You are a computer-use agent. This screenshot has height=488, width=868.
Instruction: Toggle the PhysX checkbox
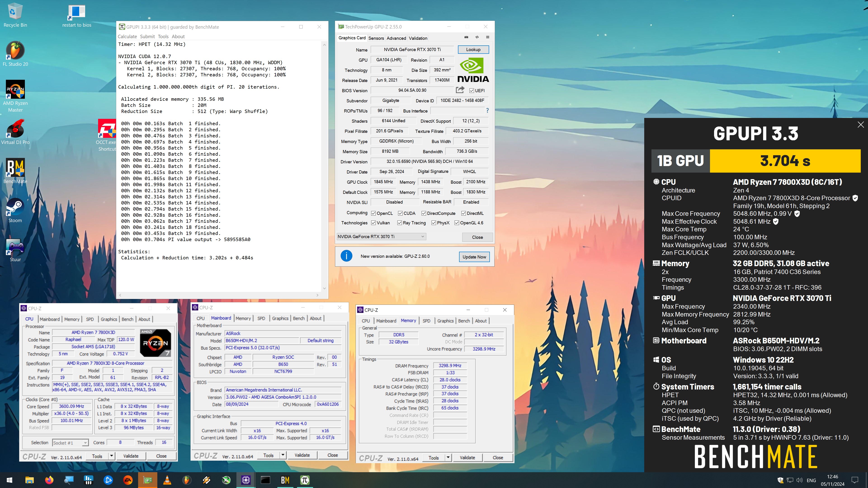pyautogui.click(x=434, y=223)
